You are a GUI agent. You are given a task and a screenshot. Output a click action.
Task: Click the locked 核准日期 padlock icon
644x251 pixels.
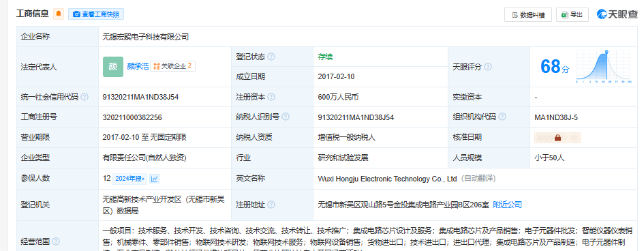coord(557,138)
